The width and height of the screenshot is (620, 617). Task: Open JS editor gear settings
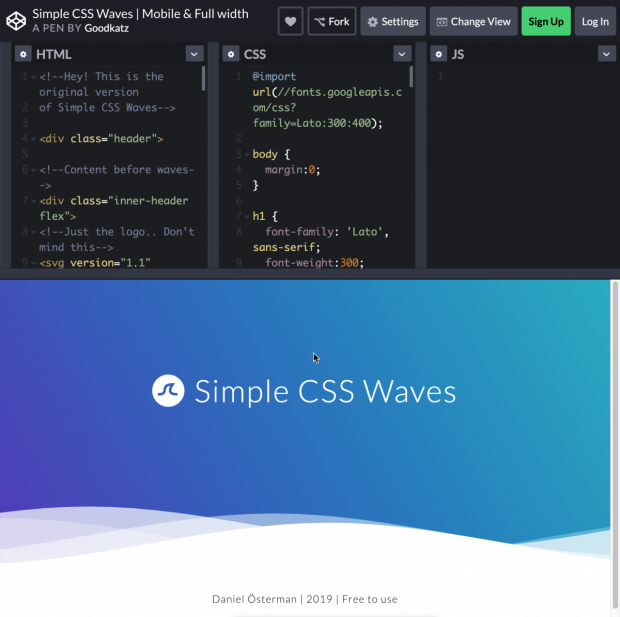(x=439, y=54)
